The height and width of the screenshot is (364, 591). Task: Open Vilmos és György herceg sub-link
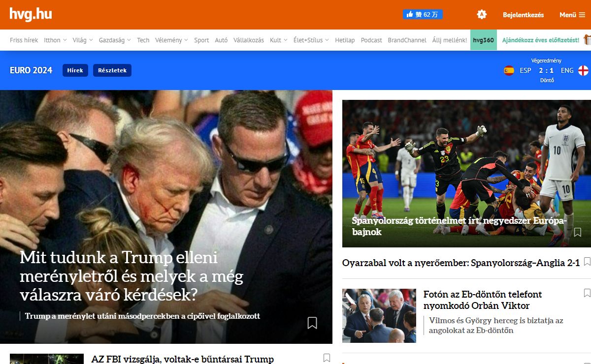pyautogui.click(x=496, y=325)
